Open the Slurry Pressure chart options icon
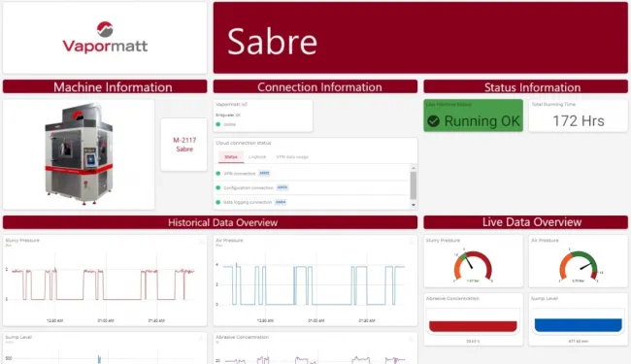631x364 pixels. tap(201, 242)
